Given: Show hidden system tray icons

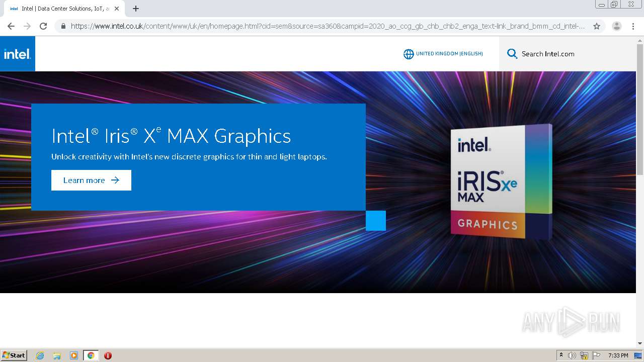Looking at the screenshot, I should (x=561, y=355).
